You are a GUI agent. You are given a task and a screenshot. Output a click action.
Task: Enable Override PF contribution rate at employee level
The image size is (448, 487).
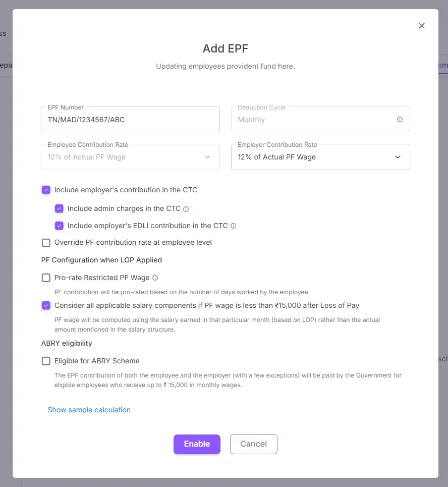pyautogui.click(x=46, y=243)
